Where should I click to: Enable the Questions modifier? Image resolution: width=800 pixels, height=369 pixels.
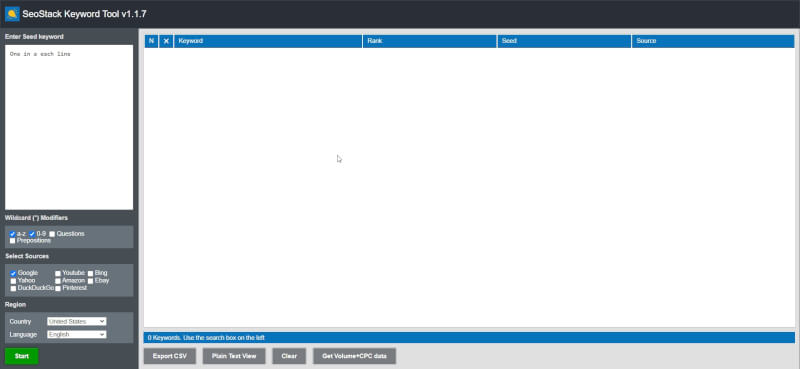[x=52, y=234]
